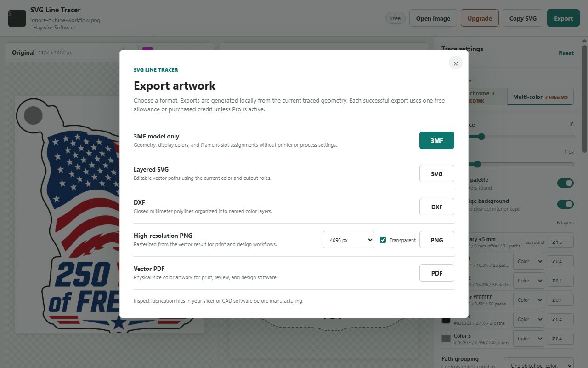Click the trace settings panel scrollbar
The image size is (588, 368).
click(x=584, y=98)
